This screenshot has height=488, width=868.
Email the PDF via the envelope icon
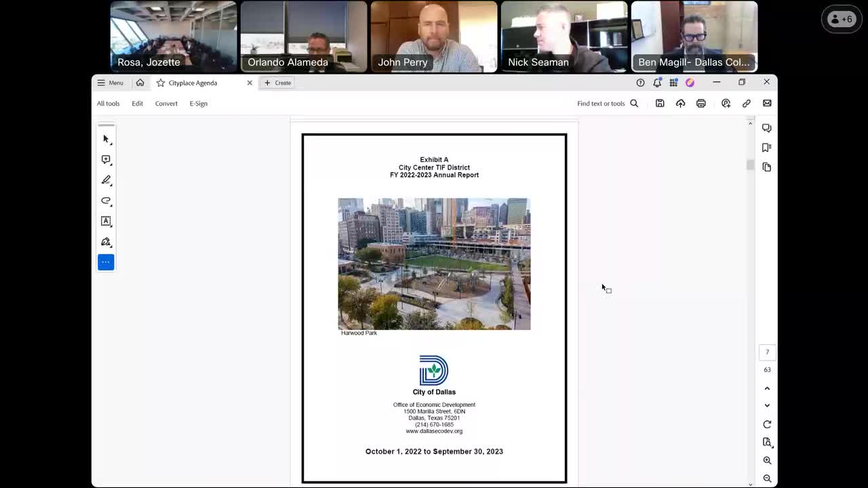pos(767,103)
